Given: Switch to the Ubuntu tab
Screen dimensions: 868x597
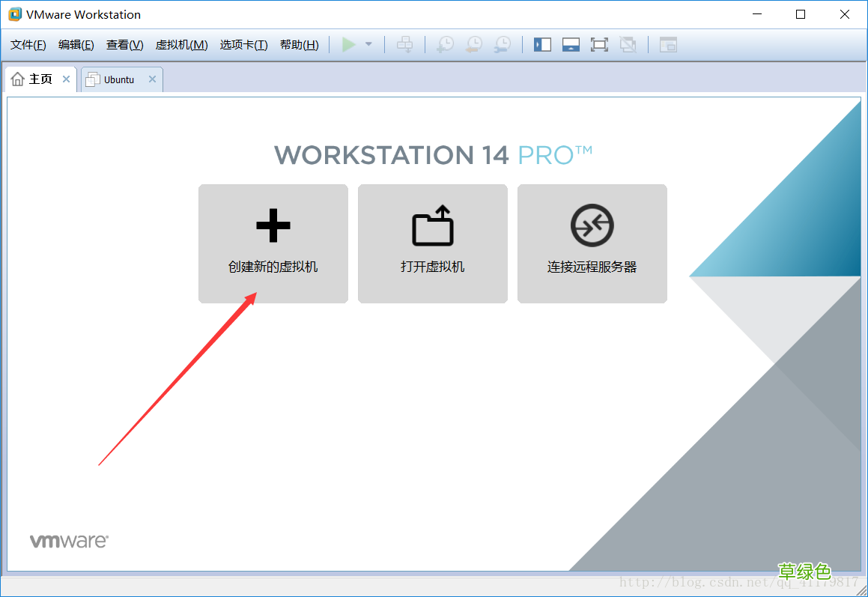Looking at the screenshot, I should pos(118,79).
